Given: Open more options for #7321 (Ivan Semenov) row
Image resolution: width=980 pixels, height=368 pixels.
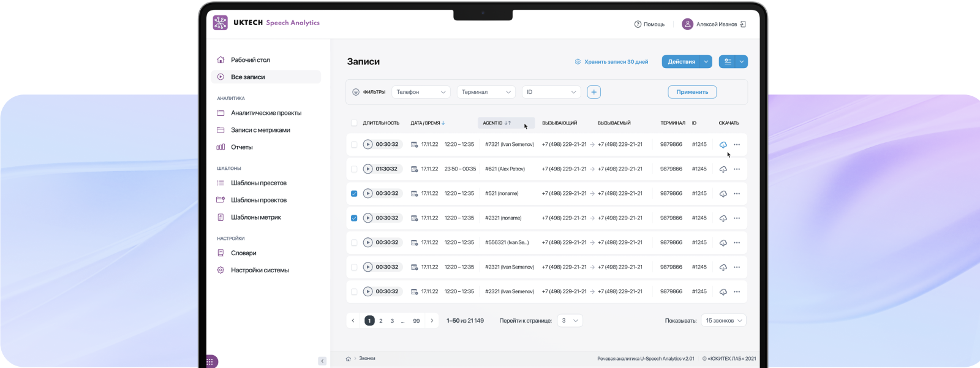Looking at the screenshot, I should [737, 145].
